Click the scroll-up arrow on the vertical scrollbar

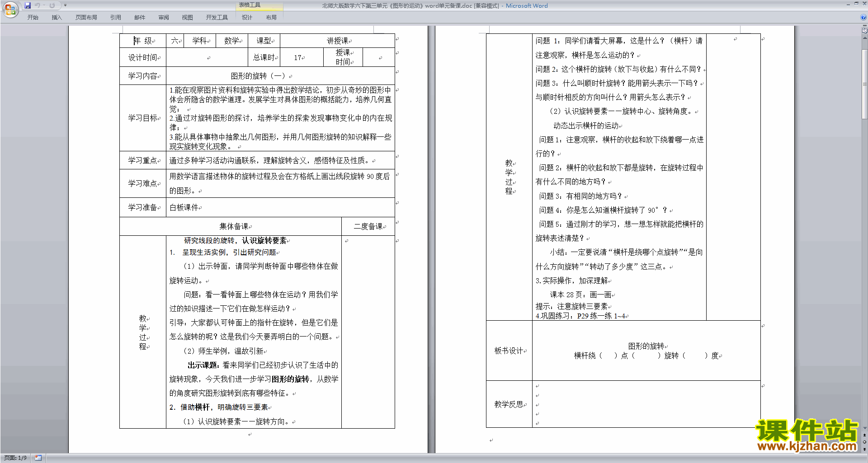[x=865, y=37]
